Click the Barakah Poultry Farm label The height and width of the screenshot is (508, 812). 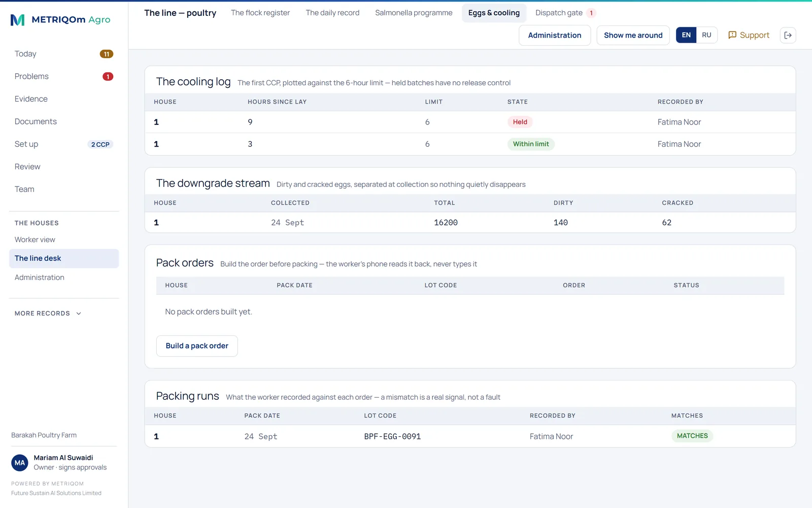click(x=44, y=435)
